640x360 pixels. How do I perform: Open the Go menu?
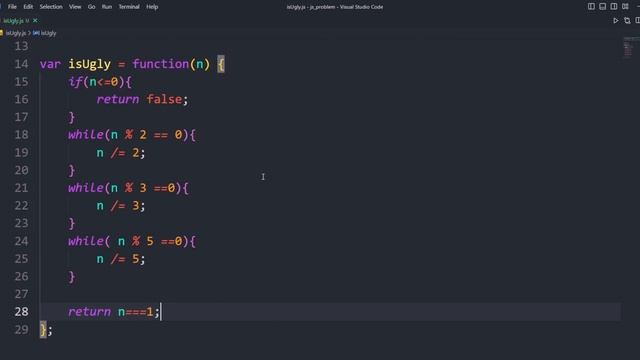pos(91,7)
